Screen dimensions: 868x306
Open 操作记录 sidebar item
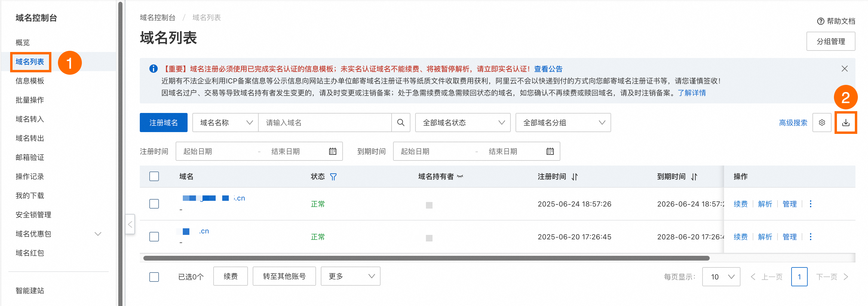coord(30,177)
